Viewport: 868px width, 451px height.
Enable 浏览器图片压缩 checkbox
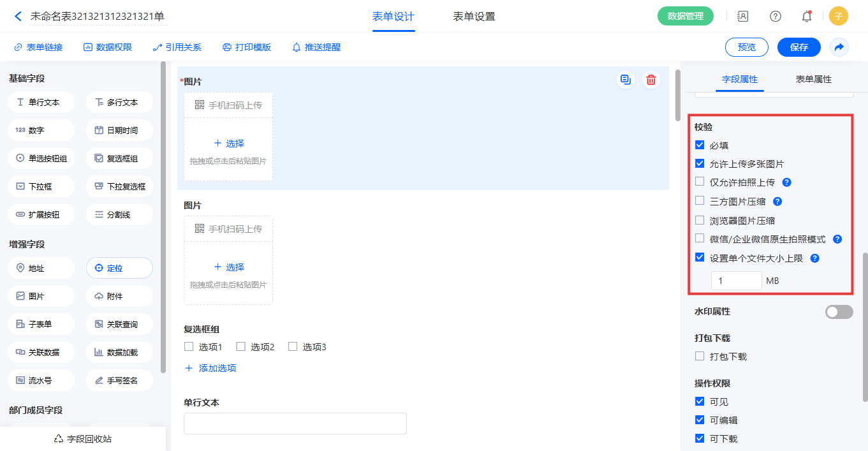[700, 221]
